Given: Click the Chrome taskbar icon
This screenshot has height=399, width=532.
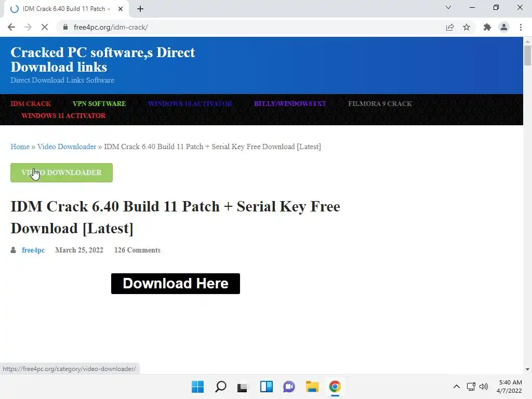Looking at the screenshot, I should (335, 387).
